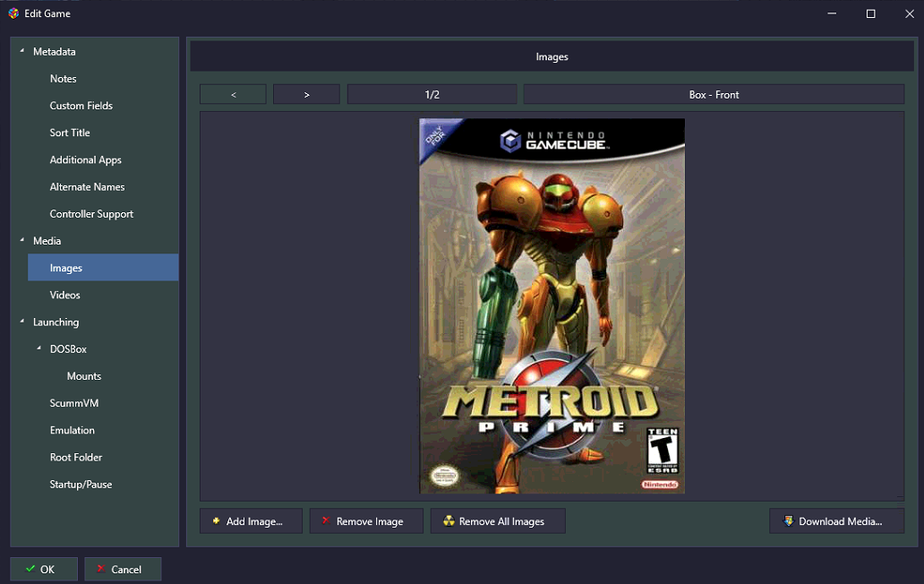Minimize the Edit Game window
The image size is (924, 584).
coord(832,13)
